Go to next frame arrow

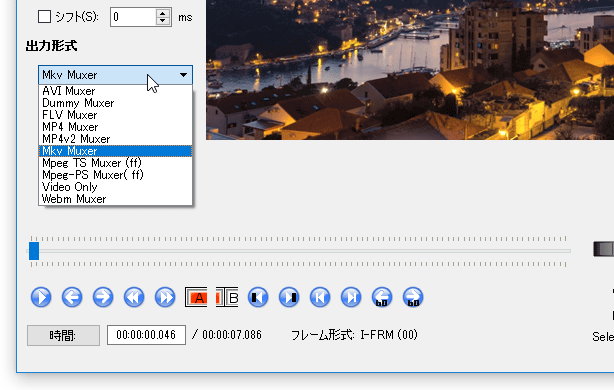click(103, 297)
